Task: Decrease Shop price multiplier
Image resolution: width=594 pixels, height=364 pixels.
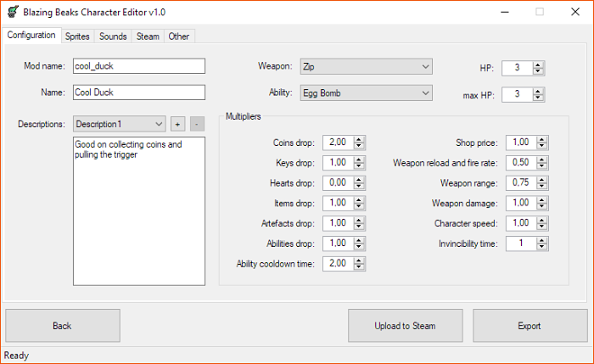Action: 542,146
